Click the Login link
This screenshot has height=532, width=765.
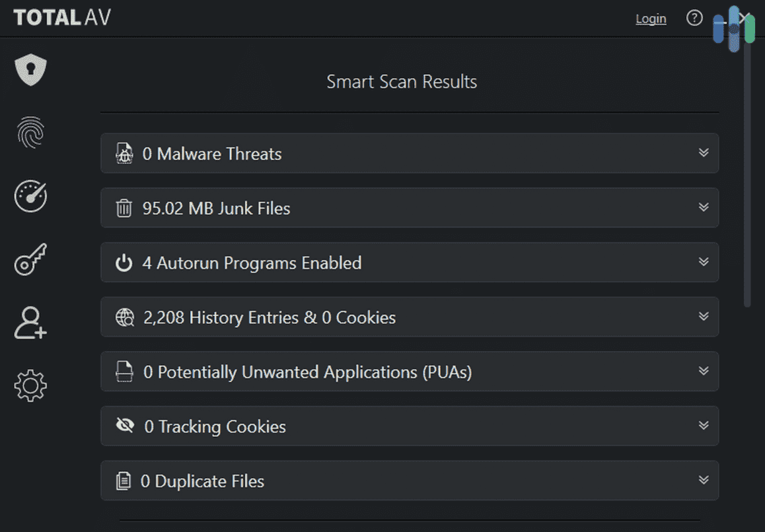point(651,18)
